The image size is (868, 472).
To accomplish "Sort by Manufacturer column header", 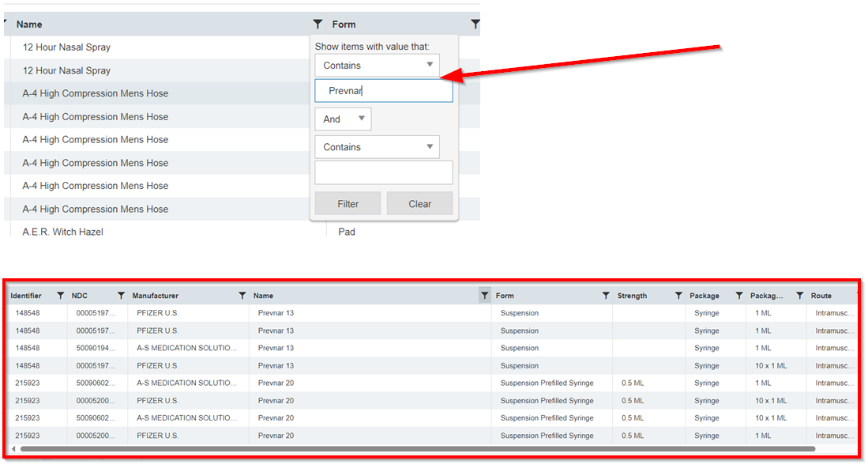I will [155, 296].
